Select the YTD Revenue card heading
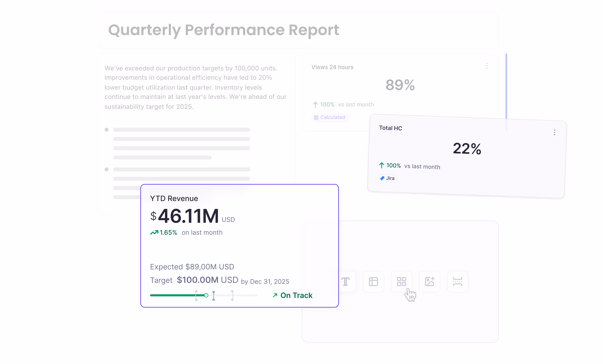The image size is (603, 364). (174, 198)
